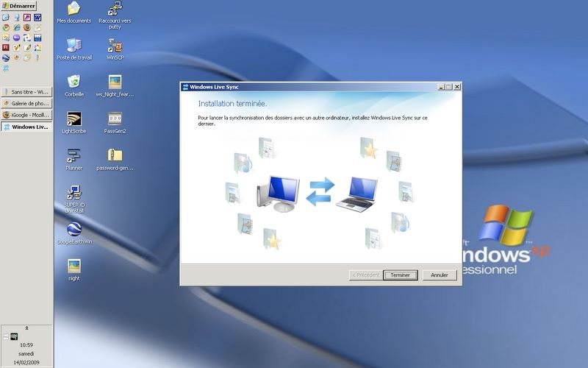Open the Démarrer start menu
The height and width of the screenshot is (368, 588).
point(18,6)
